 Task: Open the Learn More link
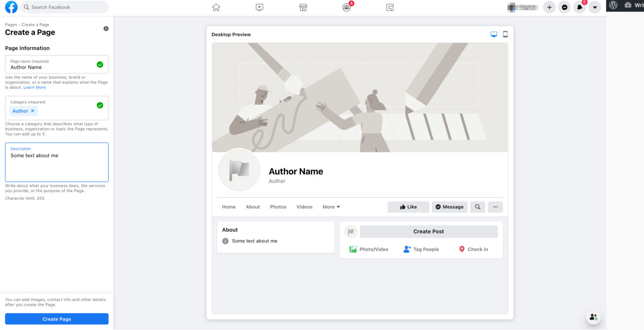[x=34, y=87]
